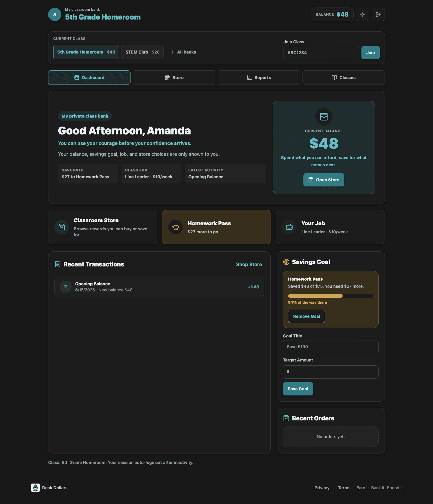Click the 64% of the way there label
433x504 pixels.
coord(307,303)
